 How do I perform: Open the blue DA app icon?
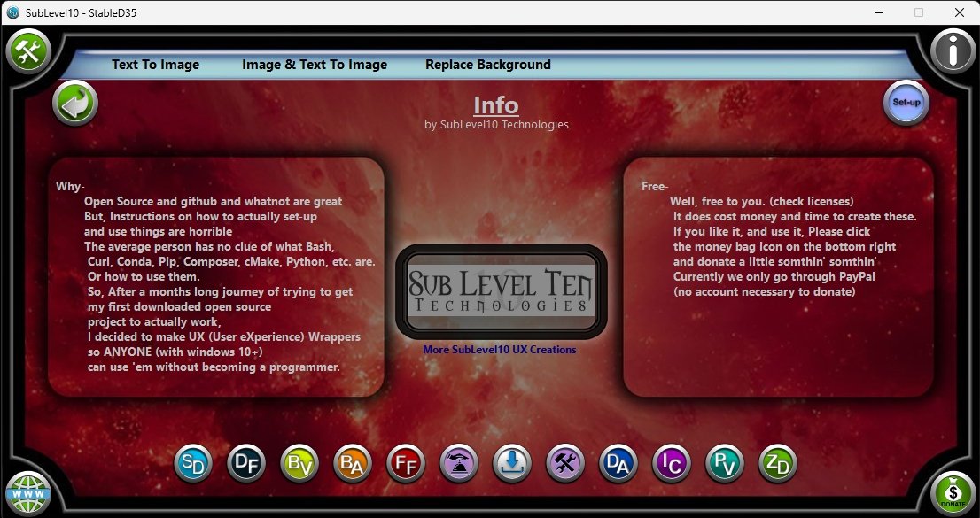coord(618,463)
